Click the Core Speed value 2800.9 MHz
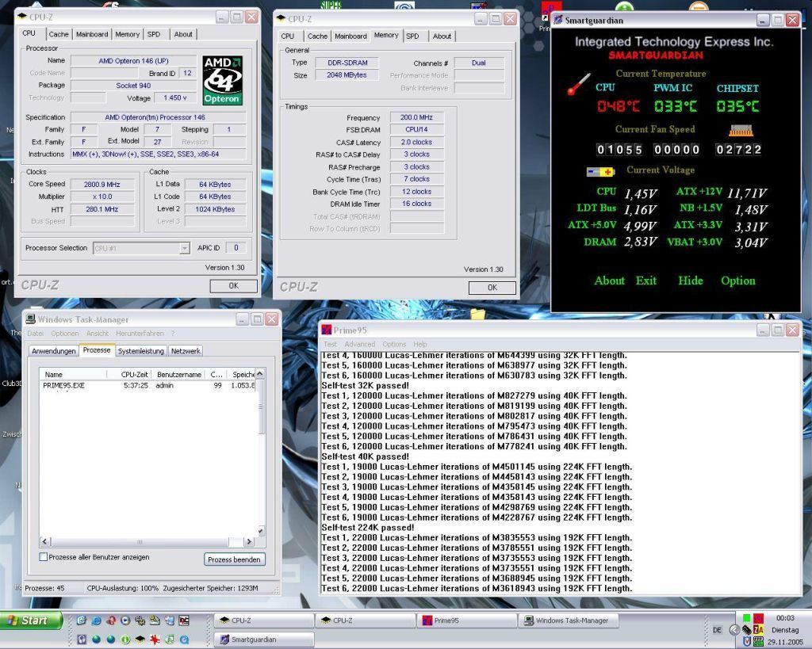 coord(102,185)
